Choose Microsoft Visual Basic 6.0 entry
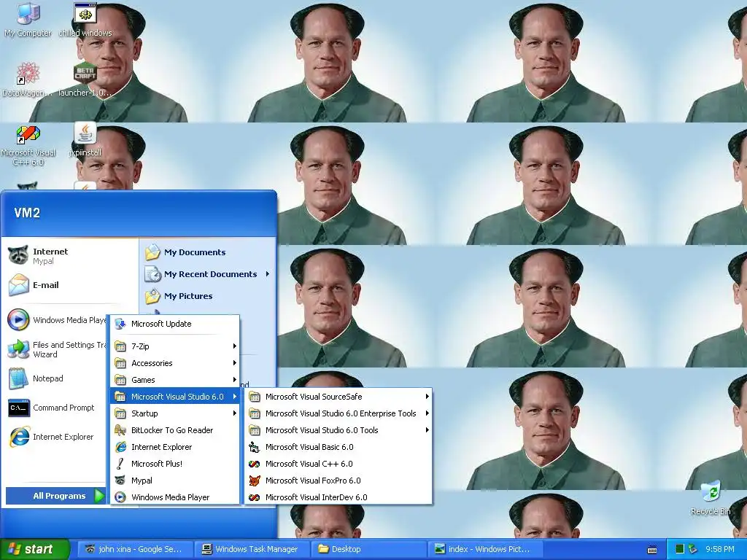 point(338,447)
